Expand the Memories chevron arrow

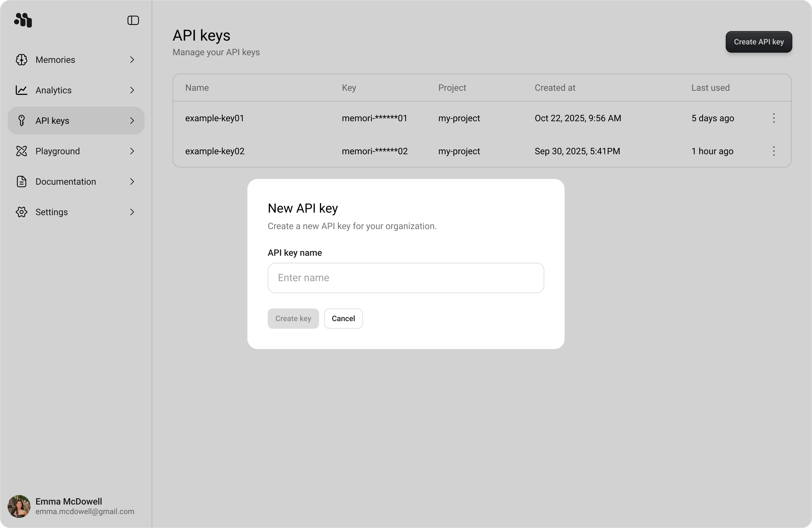click(132, 60)
